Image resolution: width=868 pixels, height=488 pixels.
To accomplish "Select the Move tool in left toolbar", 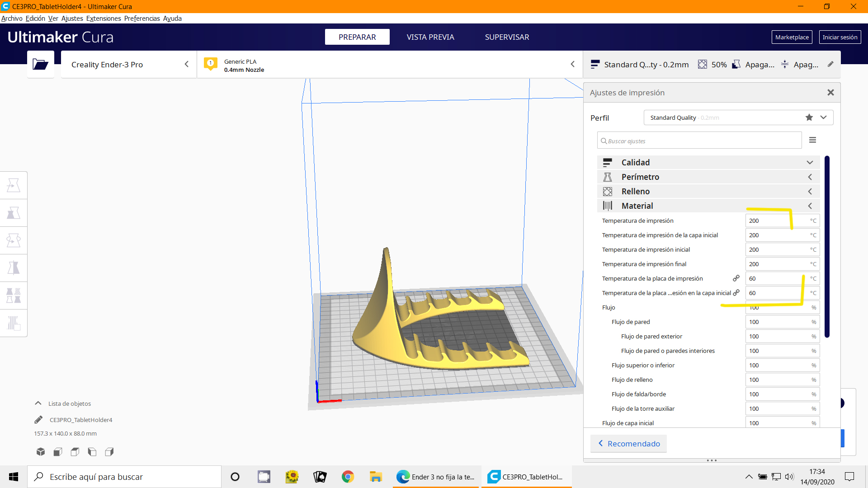I will pos(14,185).
